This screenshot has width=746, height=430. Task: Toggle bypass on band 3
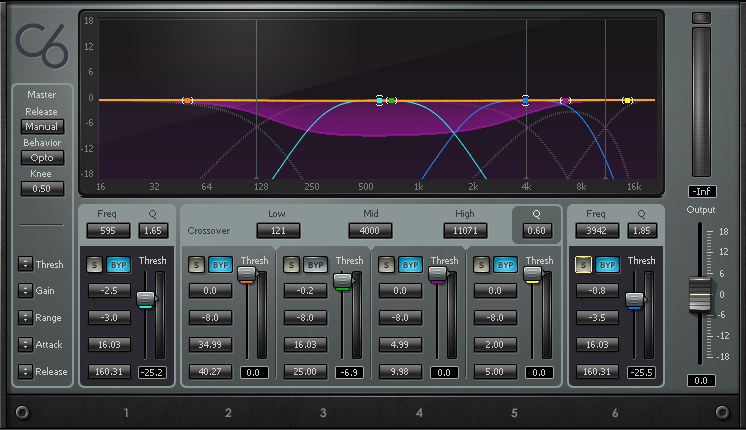[x=315, y=265]
